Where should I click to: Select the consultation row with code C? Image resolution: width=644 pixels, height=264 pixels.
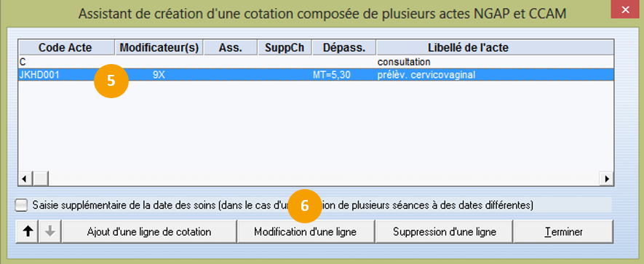tap(316, 62)
